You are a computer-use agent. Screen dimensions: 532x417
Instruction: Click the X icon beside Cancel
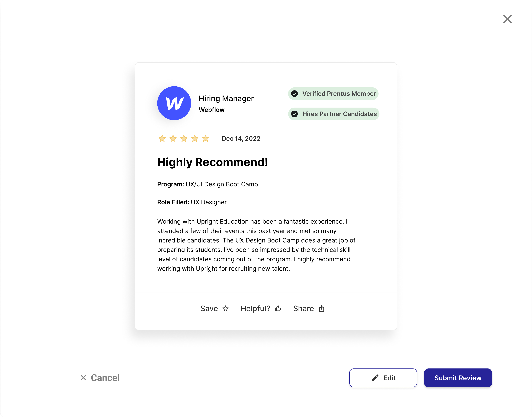pos(83,378)
